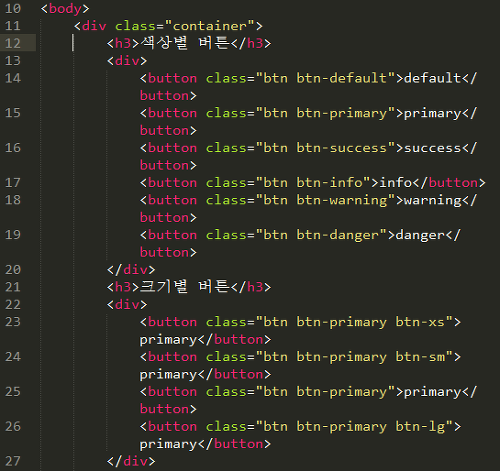
Task: Click line number 16 in the gutter
Action: (x=13, y=148)
